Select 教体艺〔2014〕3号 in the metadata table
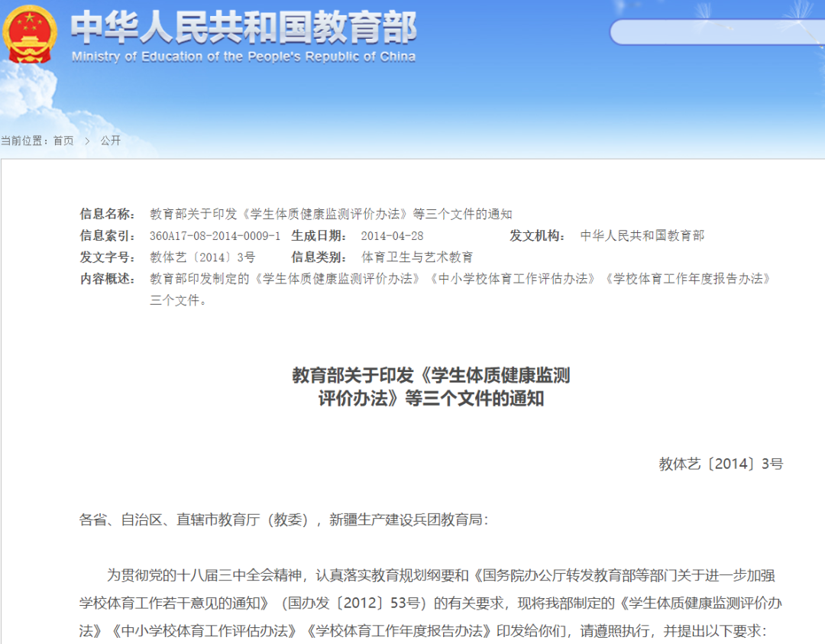Image resolution: width=825 pixels, height=644 pixels. (202, 257)
